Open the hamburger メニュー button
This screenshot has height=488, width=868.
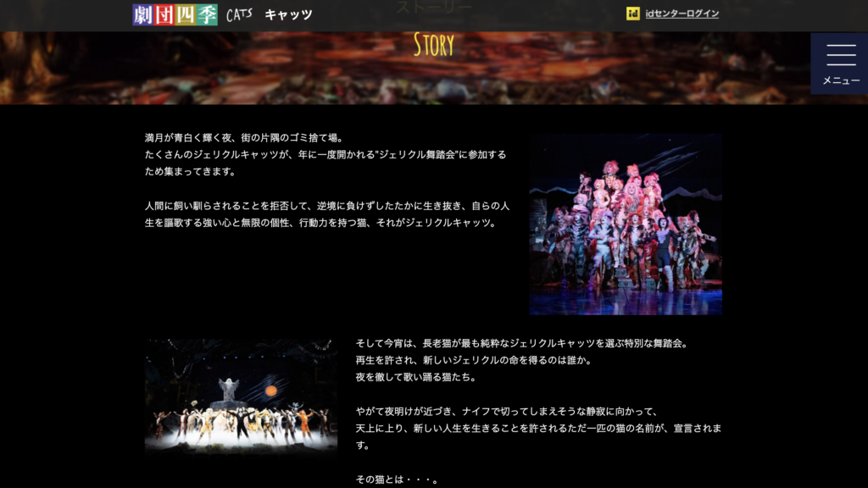click(x=840, y=64)
